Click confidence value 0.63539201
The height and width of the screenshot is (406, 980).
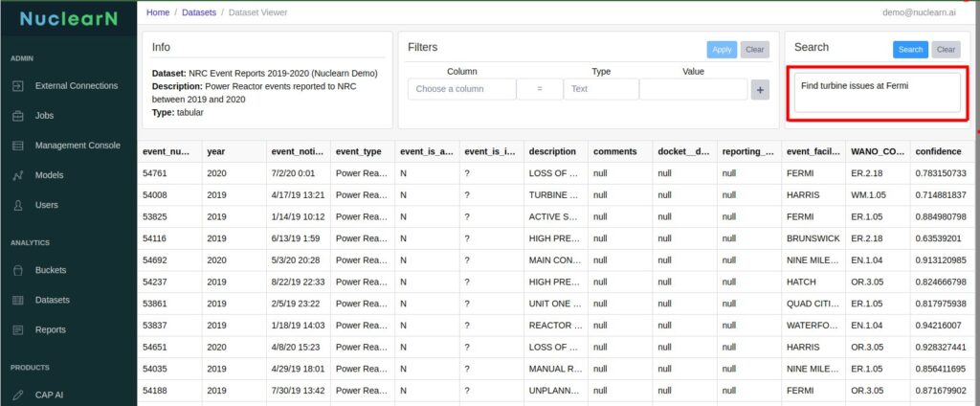[945, 238]
